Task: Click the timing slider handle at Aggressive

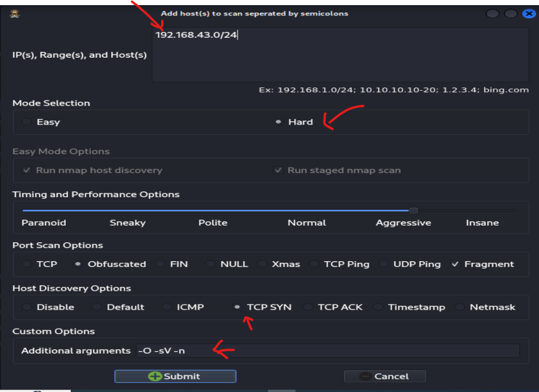Action: coord(413,210)
